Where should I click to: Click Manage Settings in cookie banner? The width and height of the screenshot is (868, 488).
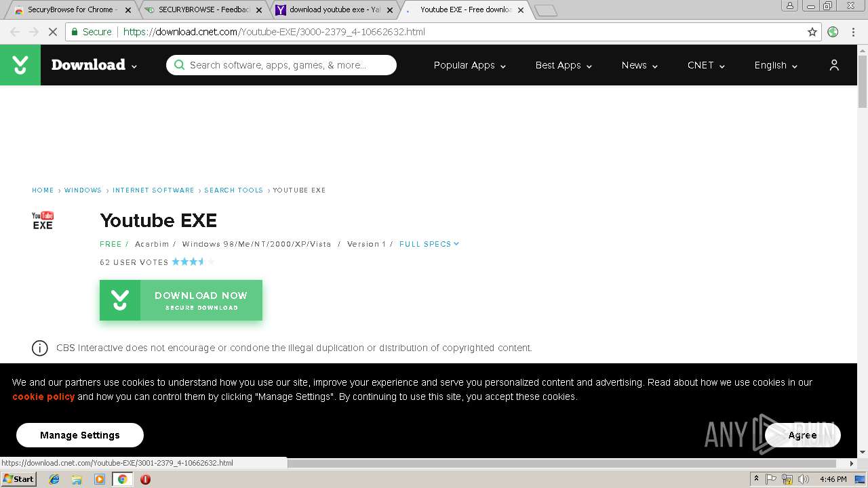80,435
